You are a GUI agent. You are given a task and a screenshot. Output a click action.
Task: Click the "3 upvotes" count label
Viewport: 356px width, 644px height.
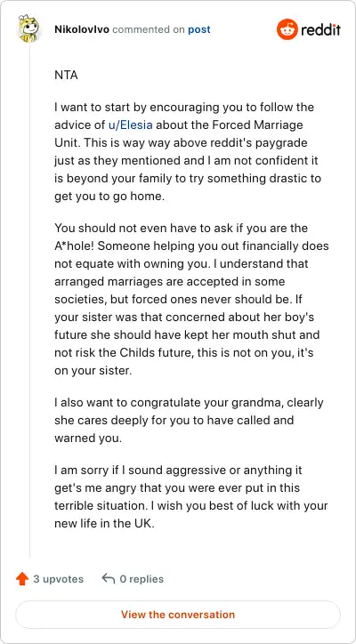point(59,579)
